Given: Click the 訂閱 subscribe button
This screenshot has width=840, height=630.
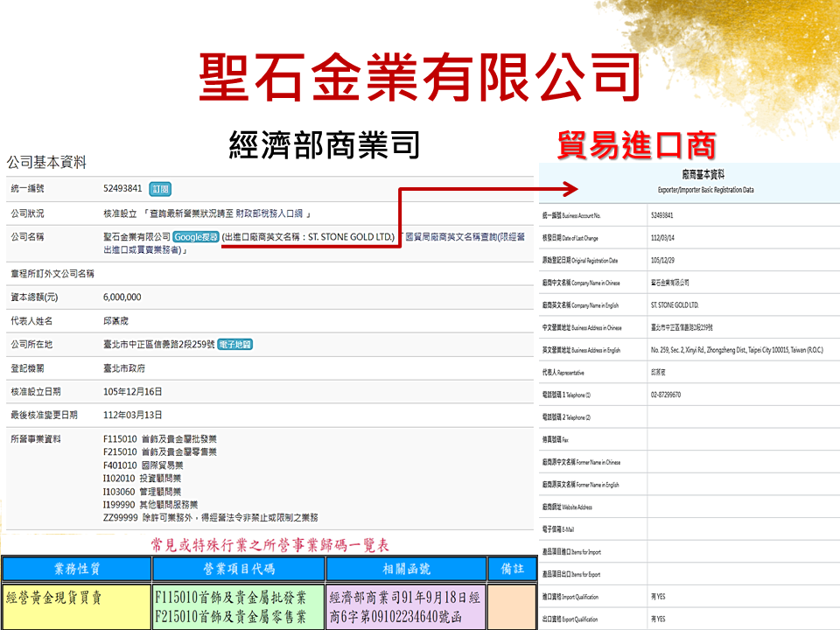Looking at the screenshot, I should point(160,188).
